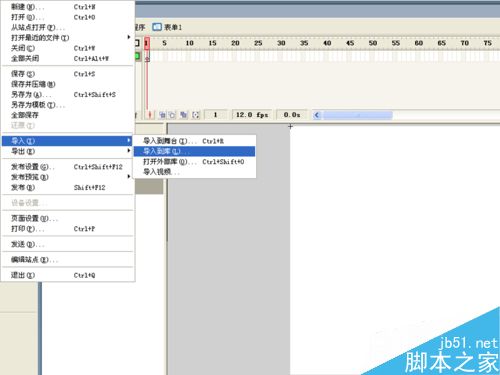Screen dimensions: 500x375
Task: Open 发布设置 (Publish Settings)
Action: pos(68,166)
